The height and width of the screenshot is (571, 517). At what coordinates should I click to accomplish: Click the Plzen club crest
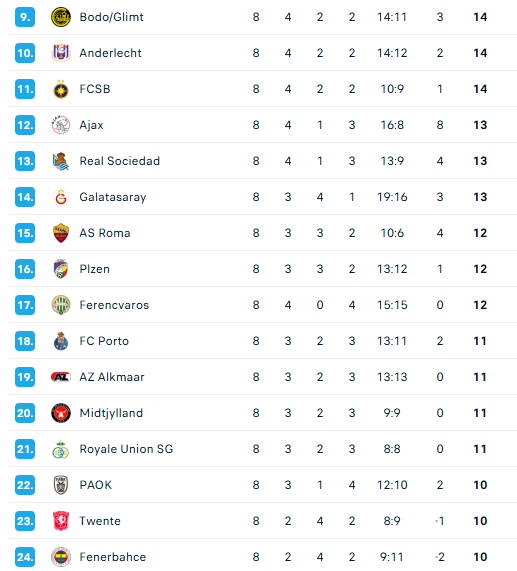click(x=61, y=269)
